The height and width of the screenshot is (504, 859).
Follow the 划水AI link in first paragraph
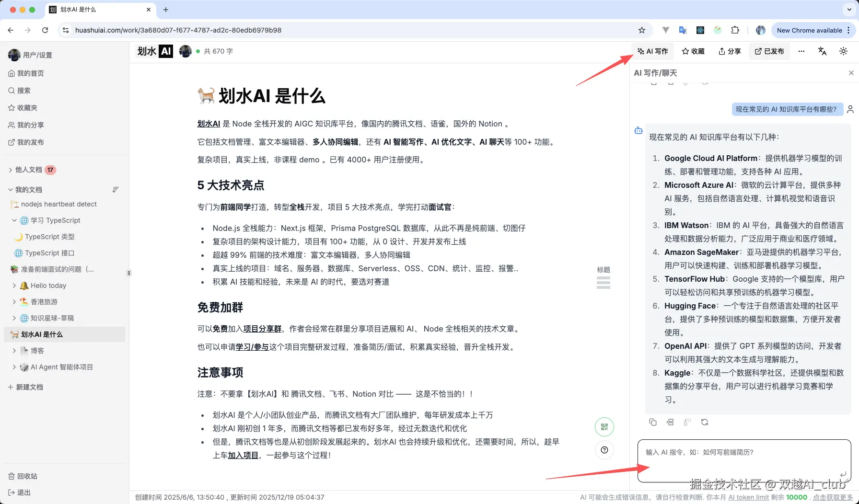click(x=209, y=124)
